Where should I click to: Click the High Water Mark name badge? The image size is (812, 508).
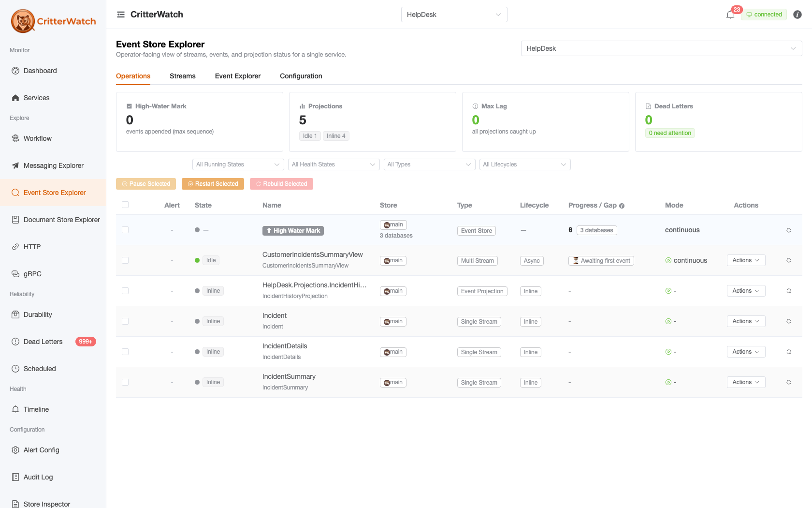point(293,231)
